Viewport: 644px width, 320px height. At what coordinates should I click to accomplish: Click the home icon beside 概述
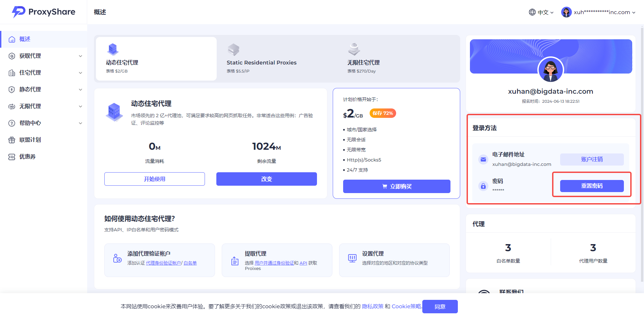[x=12, y=39]
